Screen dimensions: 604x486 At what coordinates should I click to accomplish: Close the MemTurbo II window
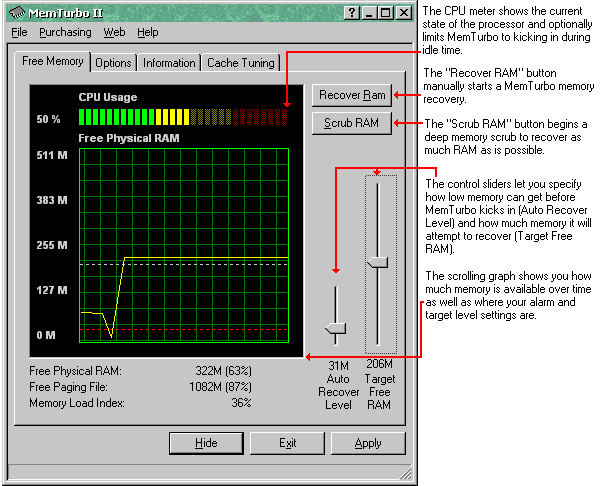click(403, 13)
